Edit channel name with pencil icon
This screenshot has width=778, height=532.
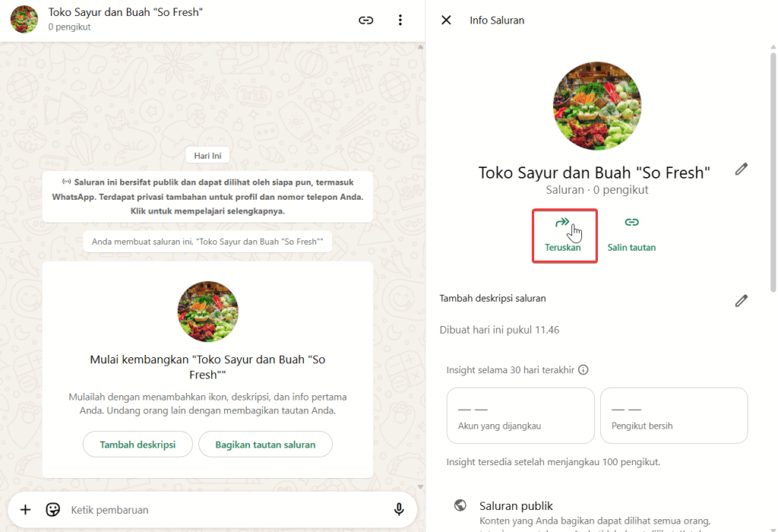tap(742, 169)
